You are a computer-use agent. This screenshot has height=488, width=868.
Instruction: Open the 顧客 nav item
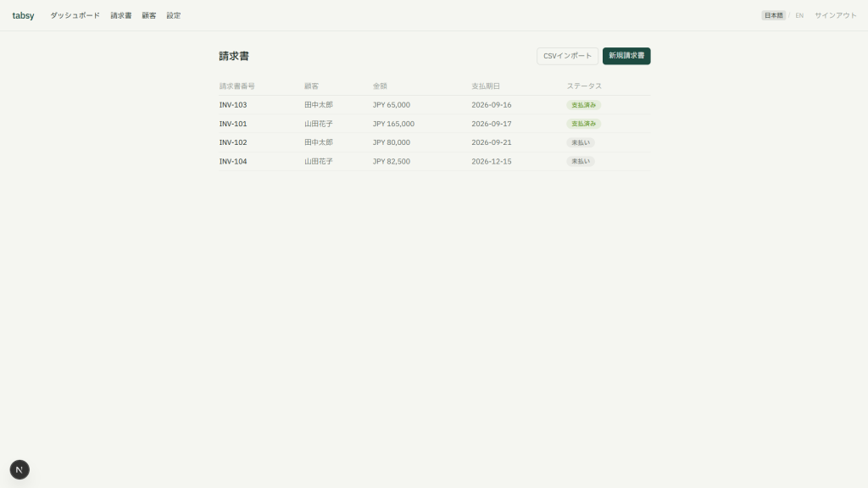point(149,15)
